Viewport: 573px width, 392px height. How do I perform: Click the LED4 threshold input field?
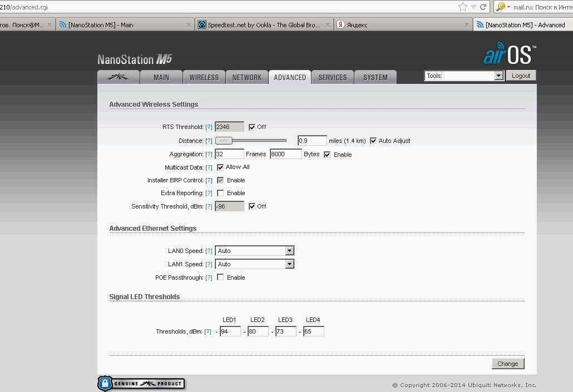click(x=314, y=331)
